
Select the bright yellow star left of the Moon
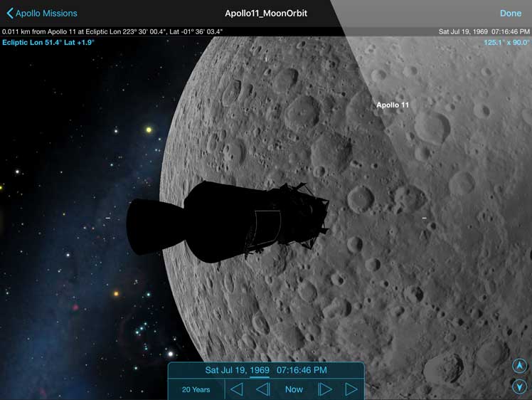pos(149,130)
